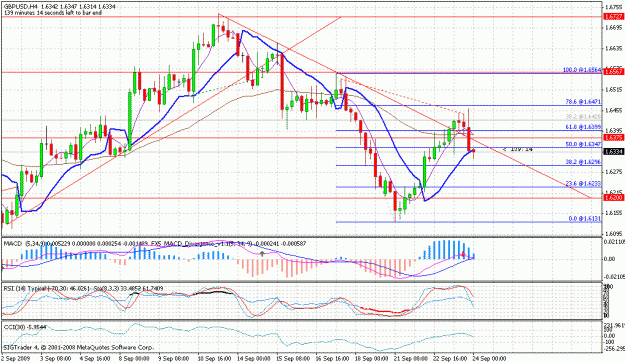Select the red 1.6727 price level tag
Image resolution: width=625 pixels, height=363 pixels.
(x=614, y=17)
